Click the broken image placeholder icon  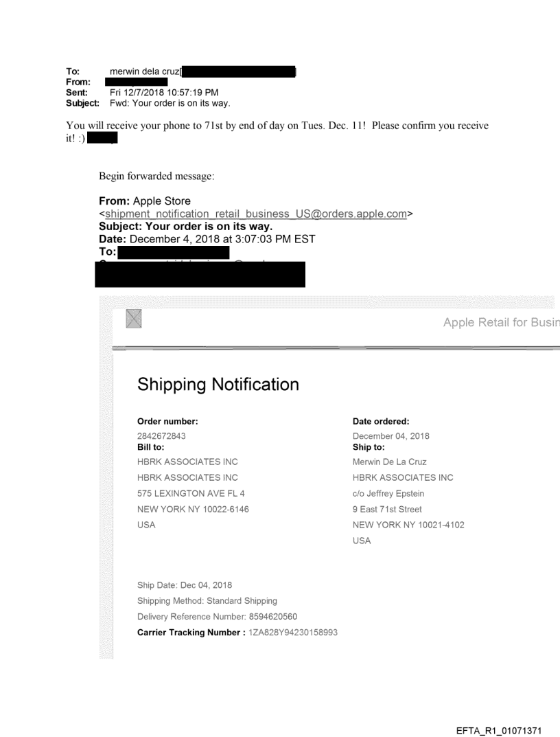134,319
